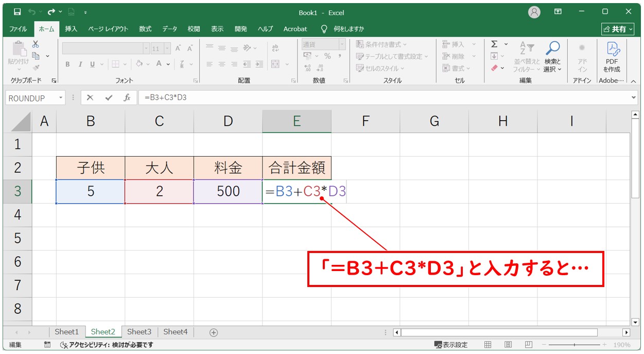Screen dimensions: 644x354
Task: Switch to Normal view in status bar
Action: point(488,345)
